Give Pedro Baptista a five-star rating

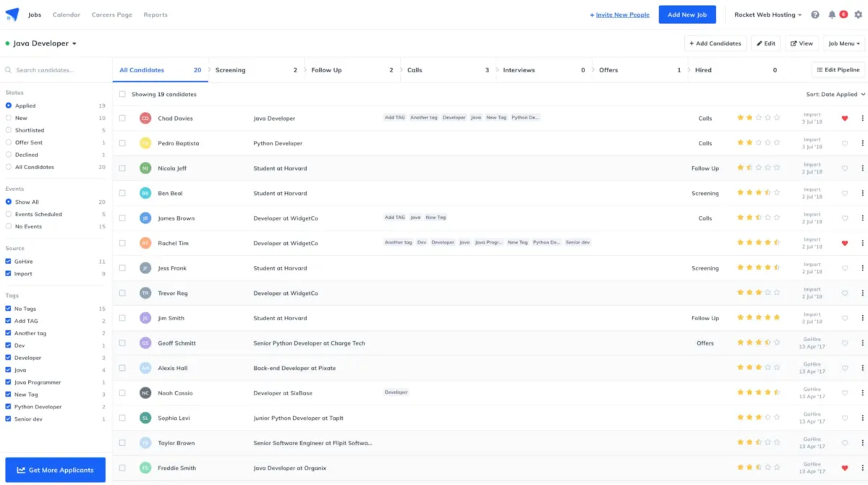pyautogui.click(x=778, y=143)
